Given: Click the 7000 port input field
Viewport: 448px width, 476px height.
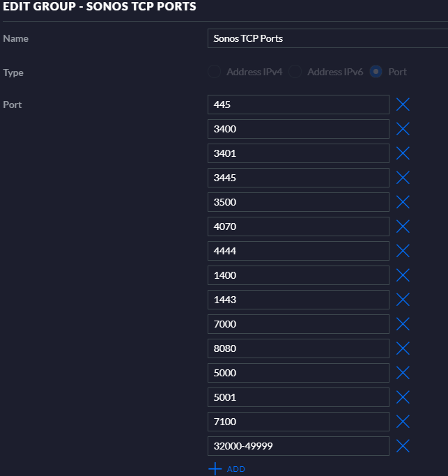Looking at the screenshot, I should (x=298, y=324).
